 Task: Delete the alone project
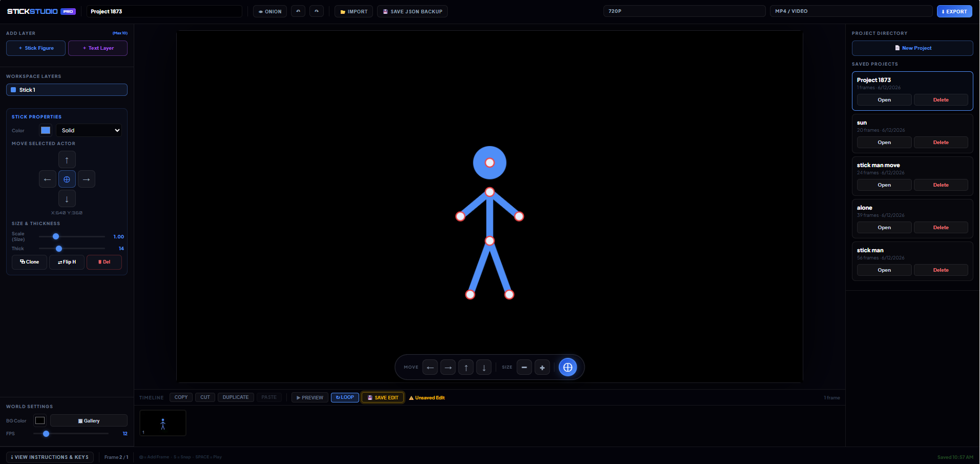[941, 228]
